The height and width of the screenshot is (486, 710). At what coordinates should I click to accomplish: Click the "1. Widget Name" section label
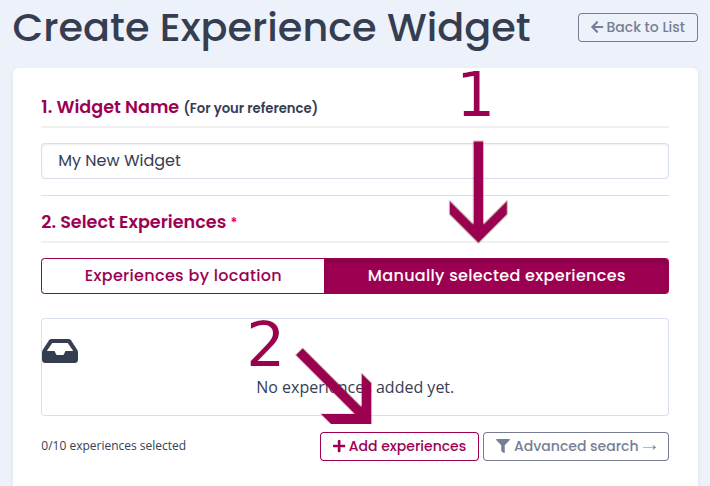110,107
